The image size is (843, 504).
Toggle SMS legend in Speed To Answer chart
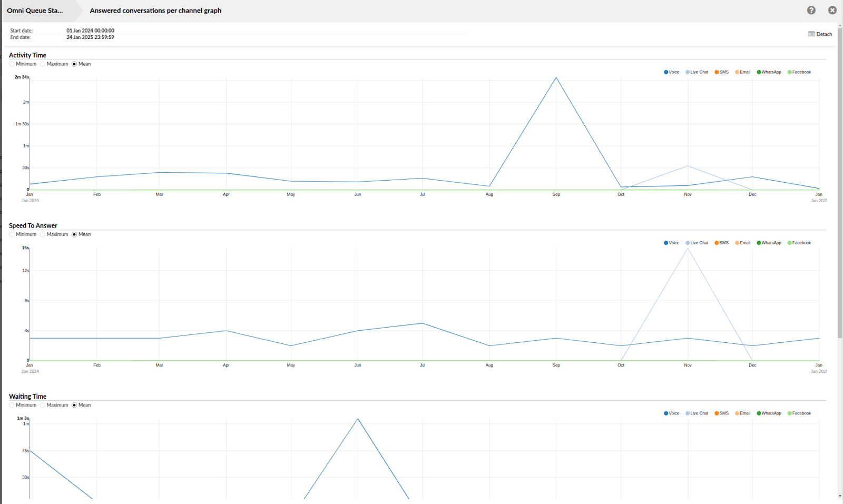pos(722,243)
